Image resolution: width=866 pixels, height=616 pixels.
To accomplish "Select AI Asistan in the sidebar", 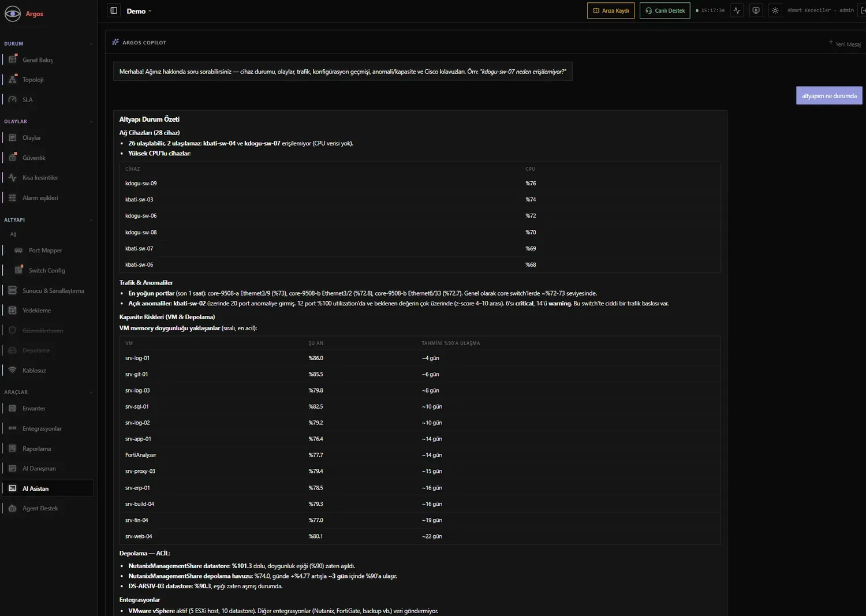I will pos(48,488).
